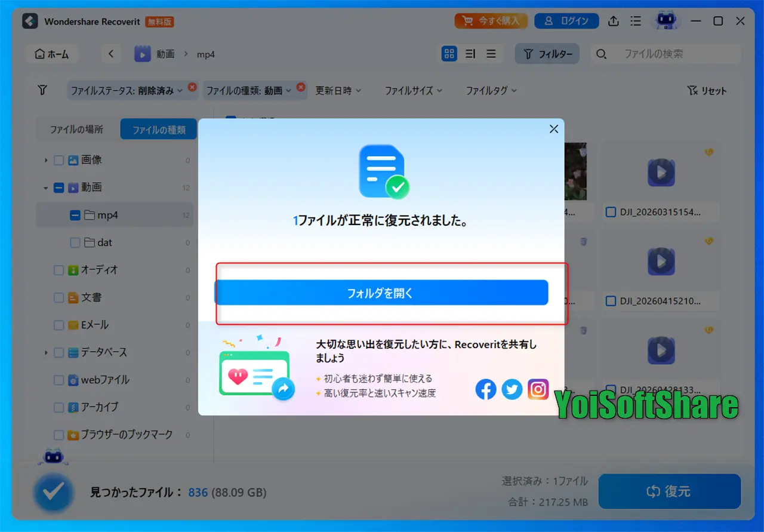Viewport: 764px width, 532px height.
Task: Switch to ファイルの種類 tab
Action: (x=159, y=129)
